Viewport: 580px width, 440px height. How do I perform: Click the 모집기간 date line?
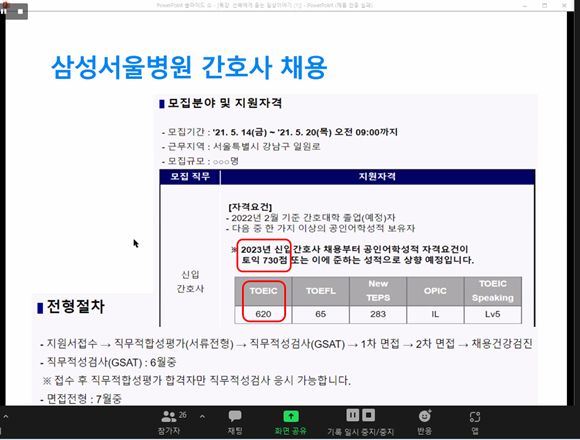280,132
